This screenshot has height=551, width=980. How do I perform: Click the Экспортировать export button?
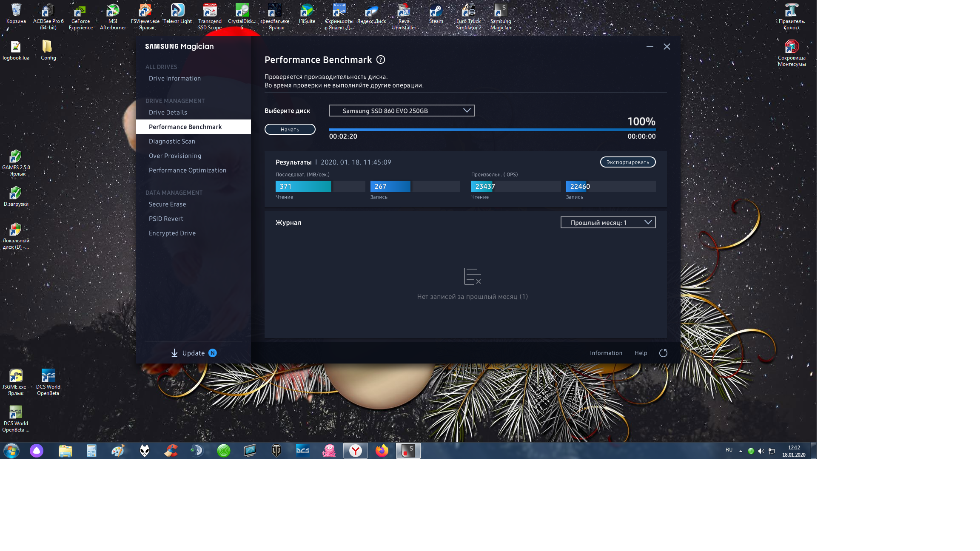[x=627, y=162]
